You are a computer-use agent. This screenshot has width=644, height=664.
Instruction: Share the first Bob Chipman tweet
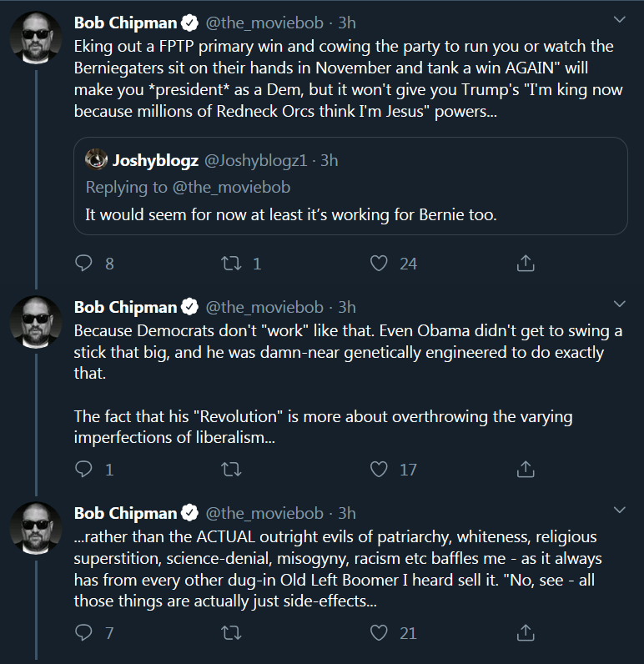pos(526,263)
